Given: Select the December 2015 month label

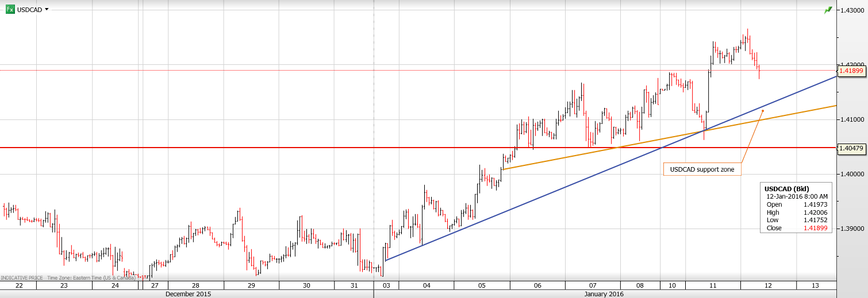Looking at the screenshot, I should point(188,294).
